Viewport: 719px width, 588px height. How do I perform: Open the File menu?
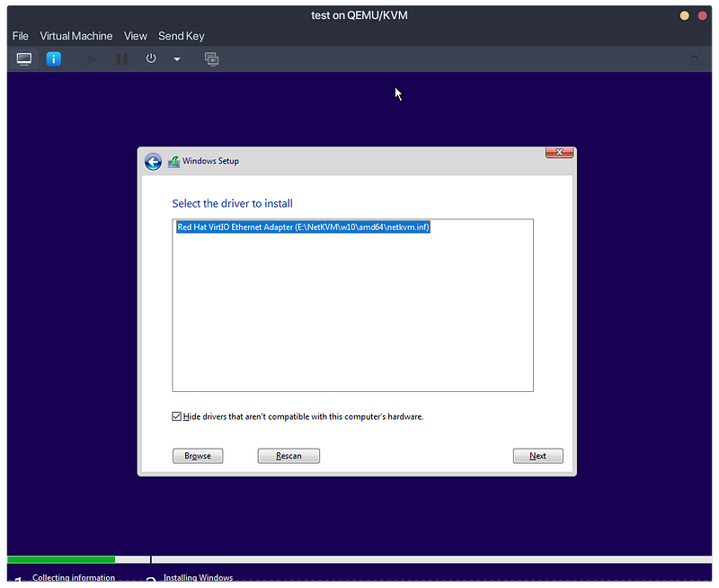[20, 36]
